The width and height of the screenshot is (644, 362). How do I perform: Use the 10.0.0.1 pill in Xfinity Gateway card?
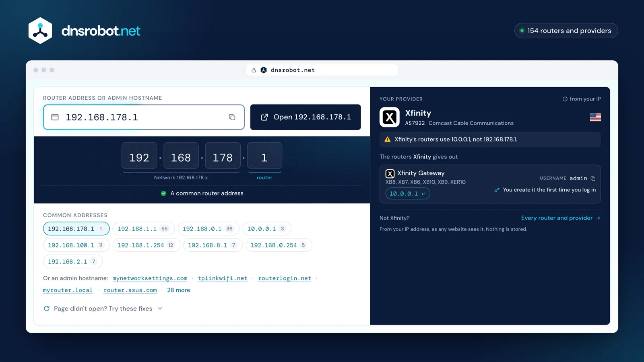[408, 193]
